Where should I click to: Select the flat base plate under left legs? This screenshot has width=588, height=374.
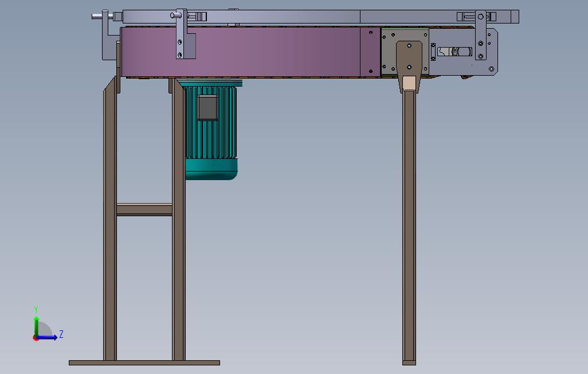point(144,363)
